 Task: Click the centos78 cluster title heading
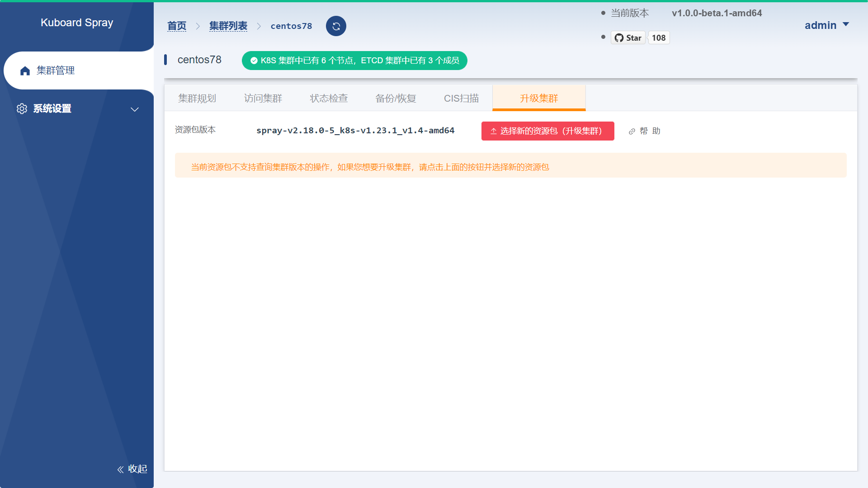tap(199, 60)
